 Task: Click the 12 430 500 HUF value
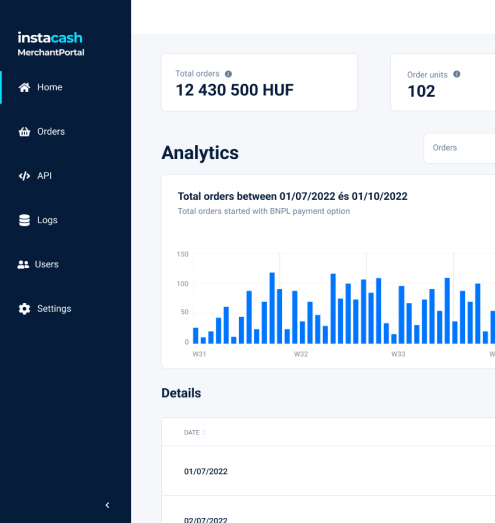click(x=234, y=90)
